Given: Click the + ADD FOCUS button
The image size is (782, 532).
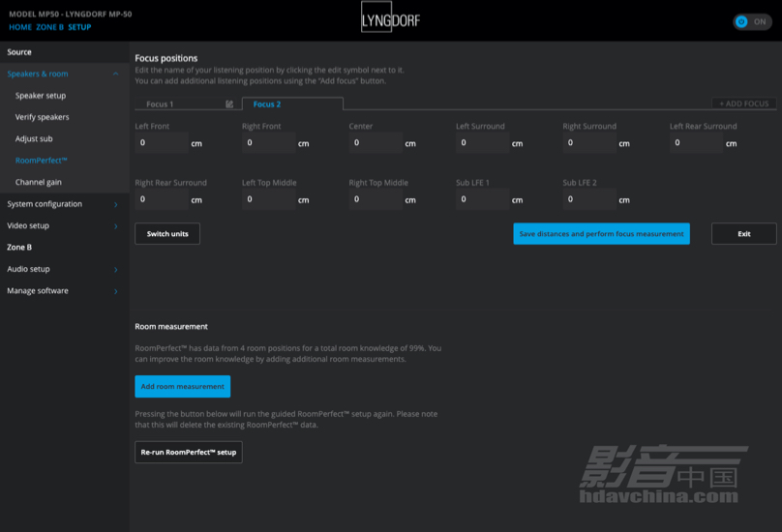Looking at the screenshot, I should (743, 103).
